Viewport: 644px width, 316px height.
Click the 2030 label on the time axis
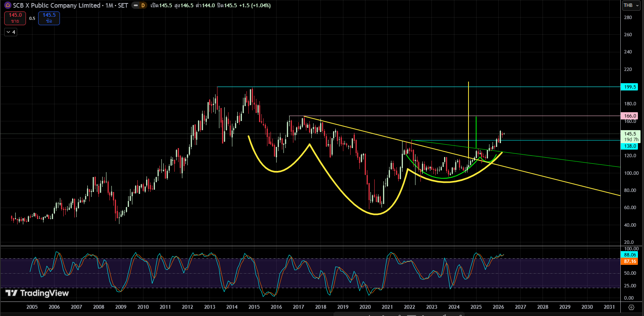point(587,307)
